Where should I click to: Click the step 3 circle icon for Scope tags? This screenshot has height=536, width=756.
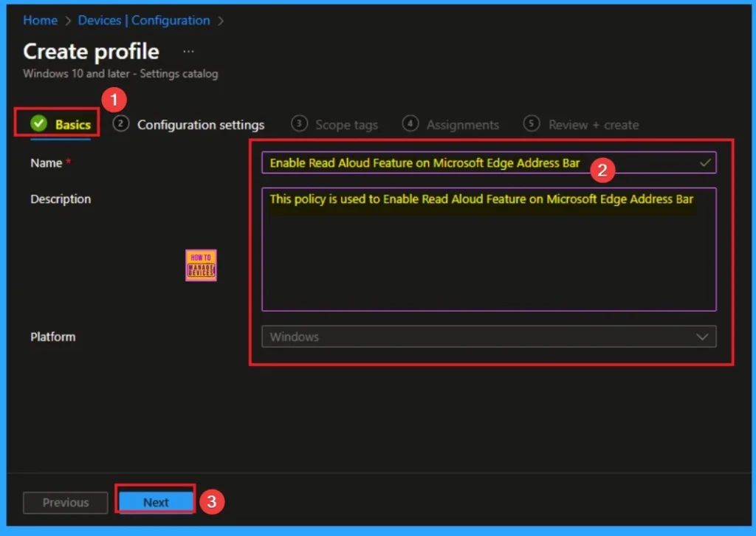click(x=299, y=123)
